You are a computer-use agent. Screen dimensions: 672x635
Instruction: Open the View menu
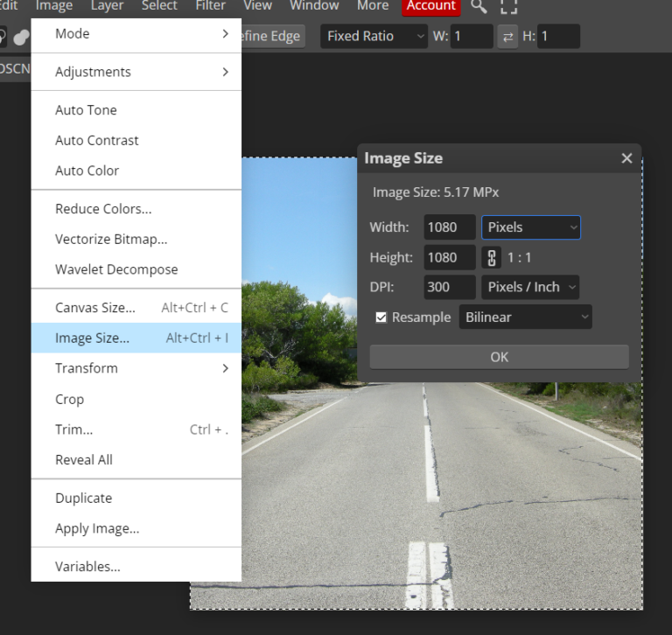click(257, 6)
